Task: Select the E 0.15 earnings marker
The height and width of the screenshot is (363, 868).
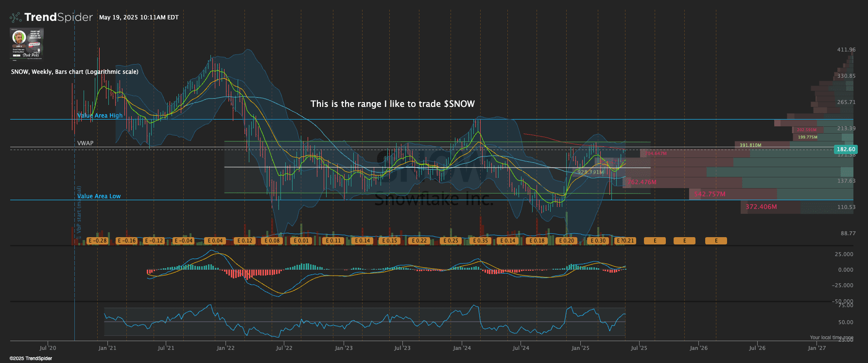Action: [x=389, y=241]
